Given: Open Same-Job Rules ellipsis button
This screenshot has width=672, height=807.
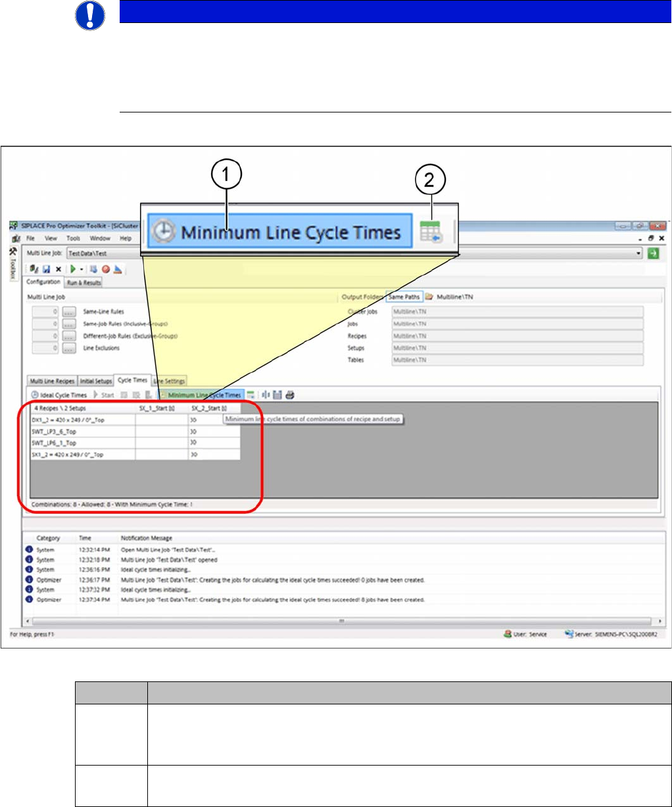Looking at the screenshot, I should [x=69, y=324].
